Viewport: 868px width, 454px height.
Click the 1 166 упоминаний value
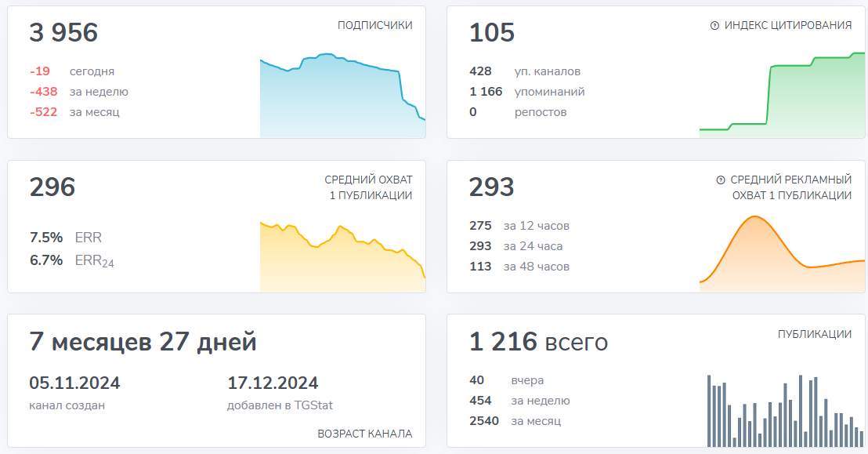486,92
